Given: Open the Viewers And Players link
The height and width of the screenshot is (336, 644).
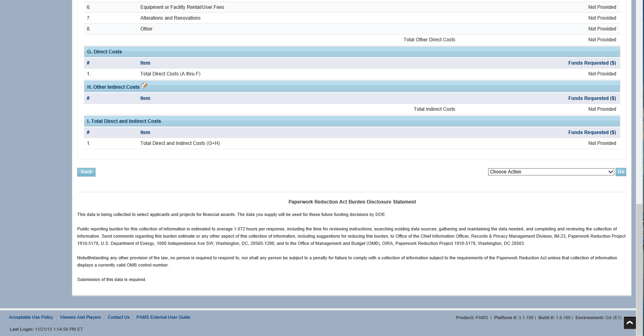Looking at the screenshot, I should click(x=80, y=317).
